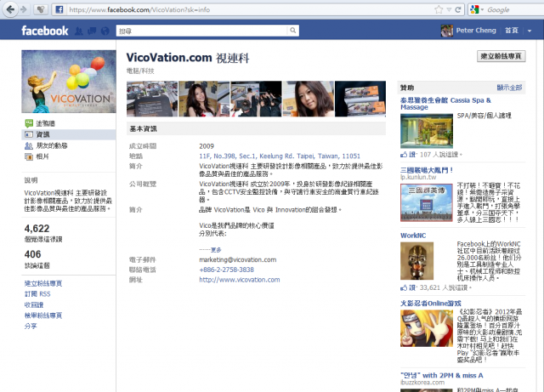544x392 pixels.
Task: Click the 4,622 likes count
Action: pos(37,229)
